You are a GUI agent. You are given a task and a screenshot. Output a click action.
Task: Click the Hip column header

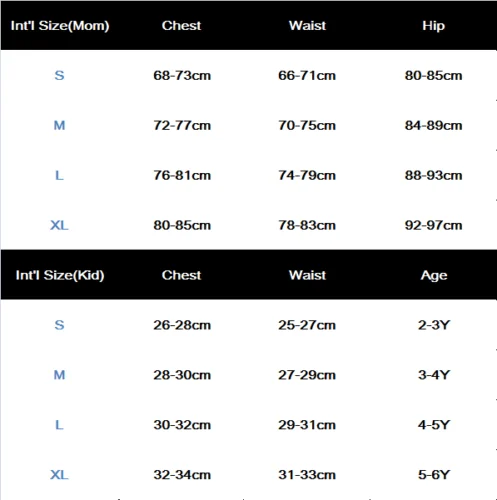433,26
